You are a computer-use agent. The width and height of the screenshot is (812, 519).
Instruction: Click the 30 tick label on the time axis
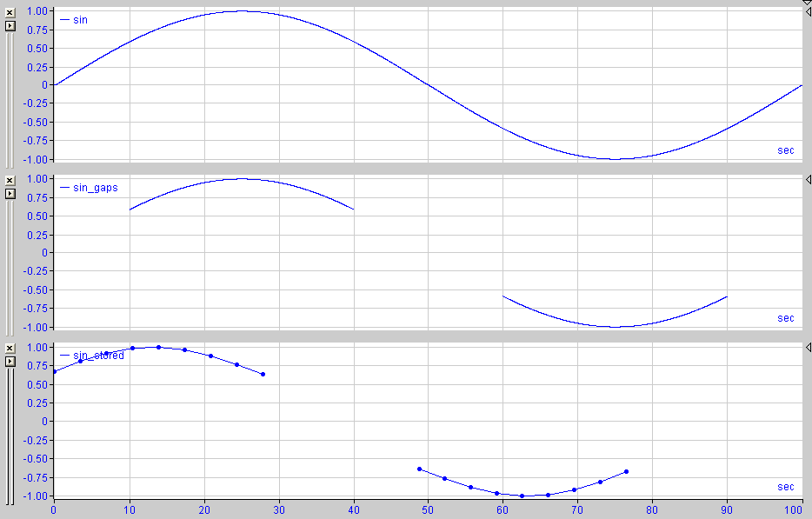coord(279,510)
